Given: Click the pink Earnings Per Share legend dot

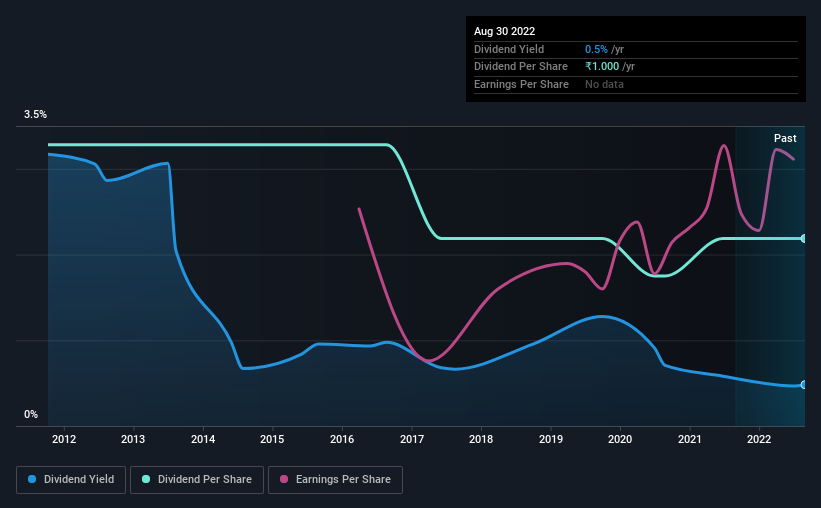Looking at the screenshot, I should click(x=284, y=479).
